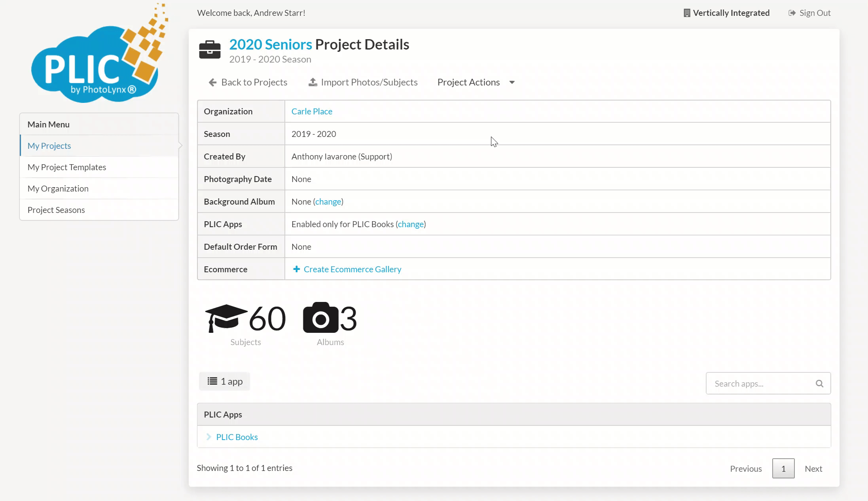The height and width of the screenshot is (501, 868).
Task: Go Back to Projects
Action: coord(248,82)
